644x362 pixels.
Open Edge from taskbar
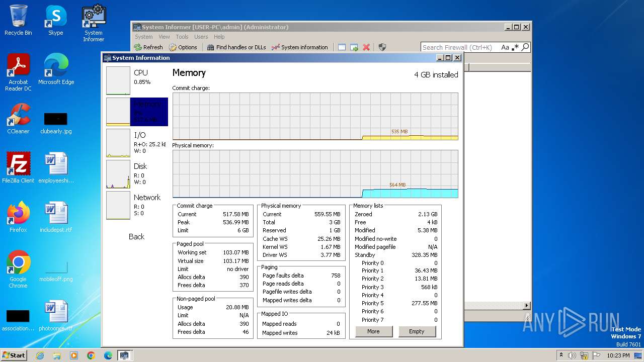coord(108,355)
